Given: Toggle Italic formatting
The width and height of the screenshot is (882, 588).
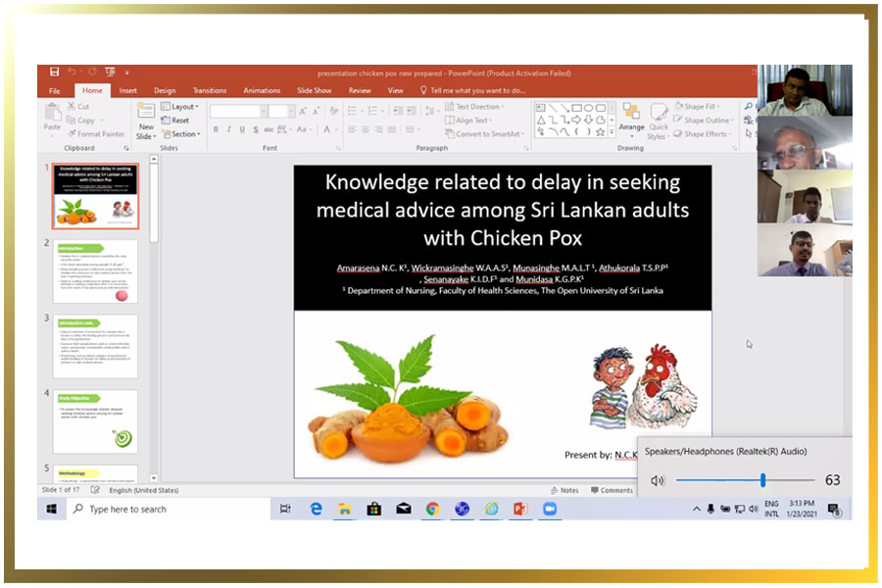Looking at the screenshot, I should pyautogui.click(x=229, y=129).
